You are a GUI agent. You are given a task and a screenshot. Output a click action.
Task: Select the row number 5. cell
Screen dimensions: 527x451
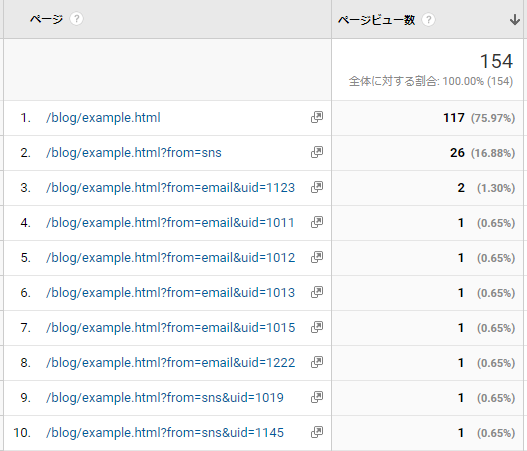(26, 258)
